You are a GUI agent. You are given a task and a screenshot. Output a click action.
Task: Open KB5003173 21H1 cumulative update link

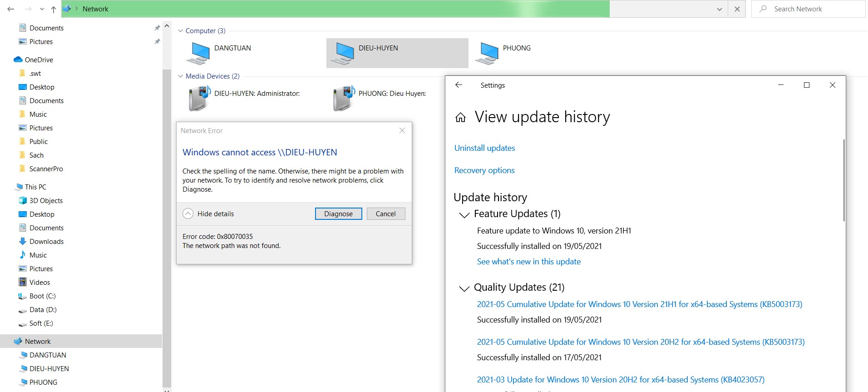[x=640, y=304]
